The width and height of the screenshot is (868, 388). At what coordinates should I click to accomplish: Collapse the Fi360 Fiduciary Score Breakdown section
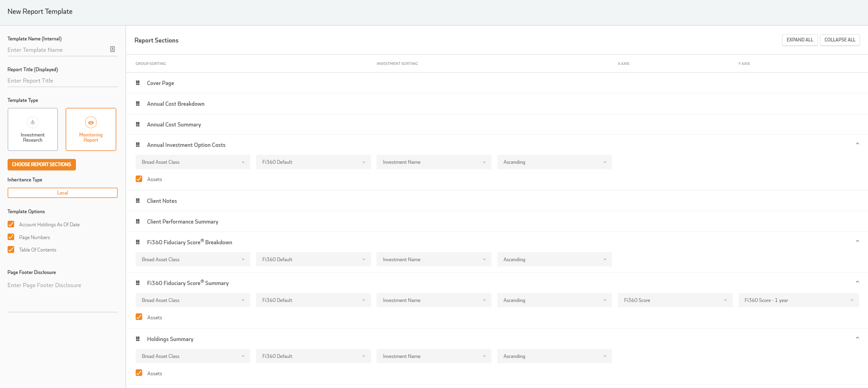(x=857, y=242)
